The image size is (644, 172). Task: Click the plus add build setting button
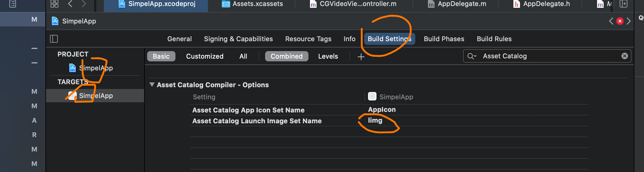361,57
